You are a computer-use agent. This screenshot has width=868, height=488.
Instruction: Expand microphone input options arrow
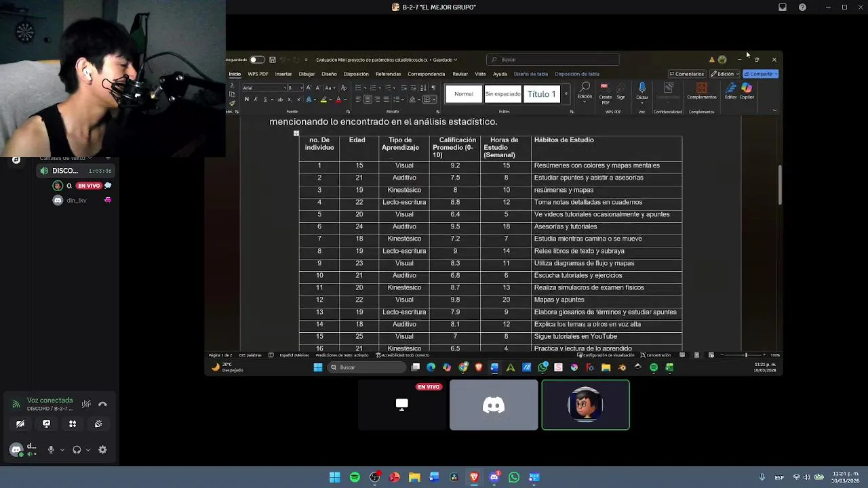62,450
